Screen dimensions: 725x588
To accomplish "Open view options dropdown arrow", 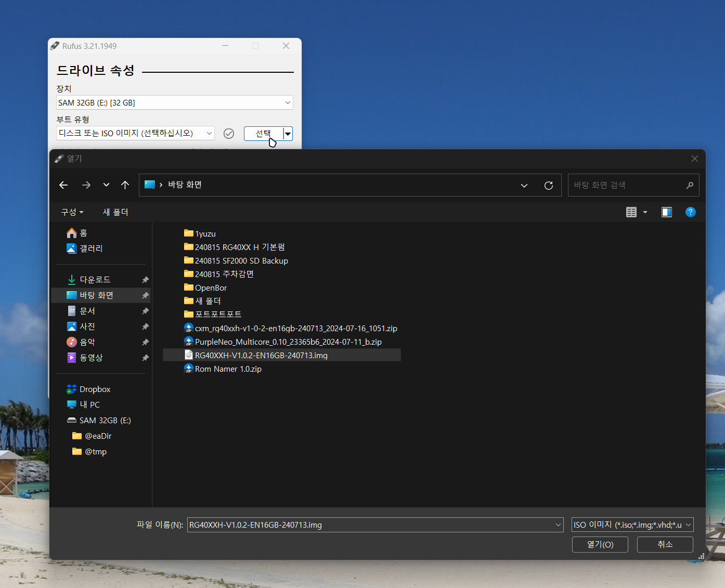I will [x=645, y=212].
